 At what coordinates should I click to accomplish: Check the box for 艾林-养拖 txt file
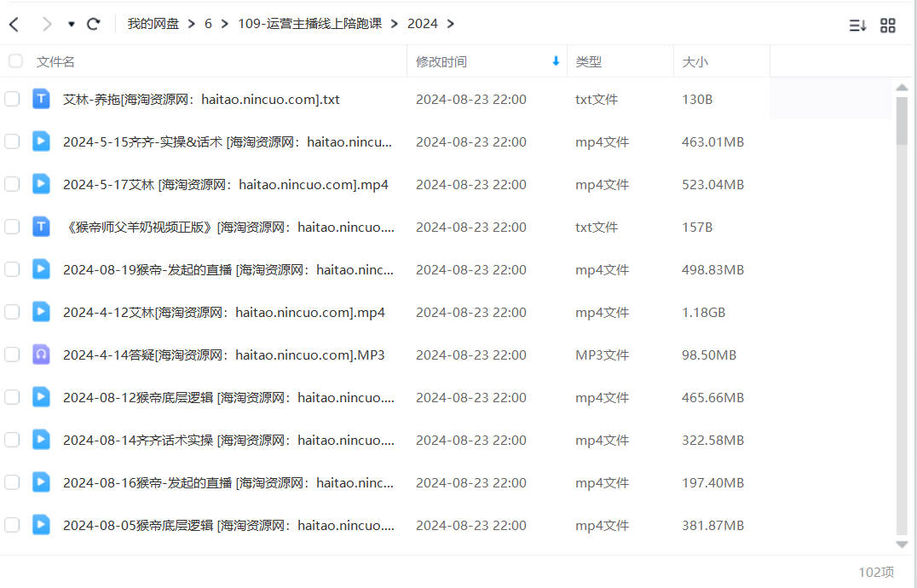12,99
